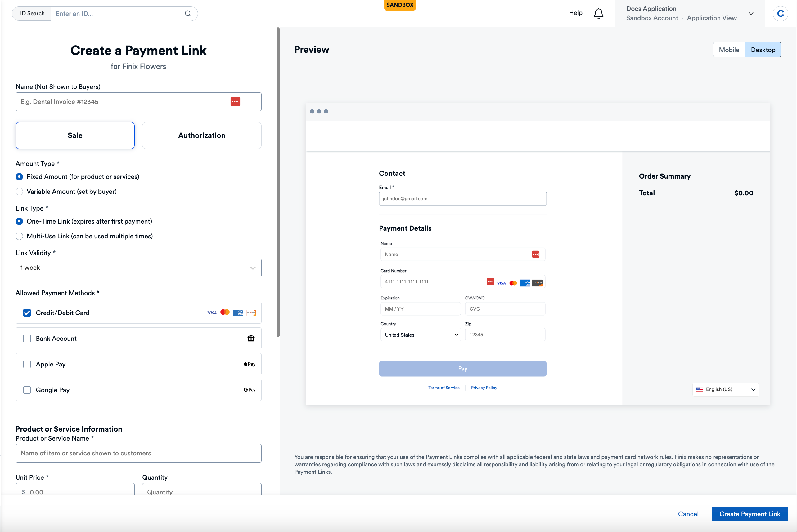797x532 pixels.
Task: Click the Finix logo in top right corner
Action: (x=780, y=13)
